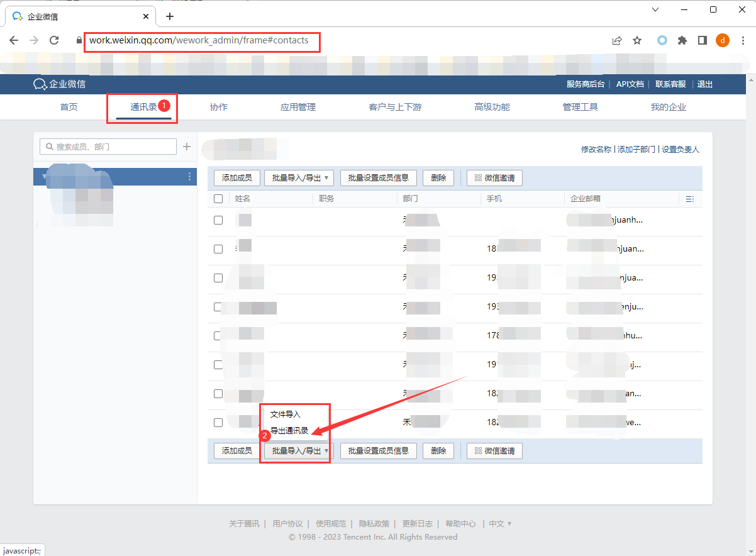Click 添加成员 below the member table
This screenshot has height=556, width=756.
pos(237,450)
